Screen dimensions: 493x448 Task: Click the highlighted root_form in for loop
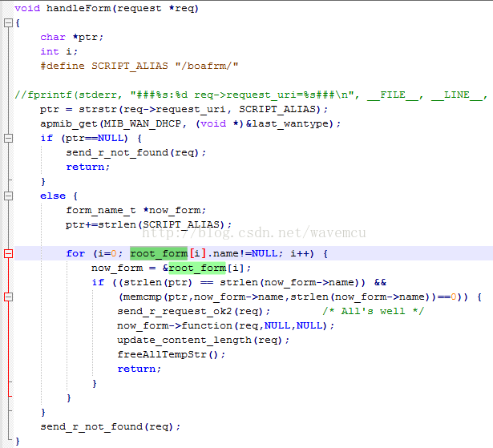(x=159, y=253)
